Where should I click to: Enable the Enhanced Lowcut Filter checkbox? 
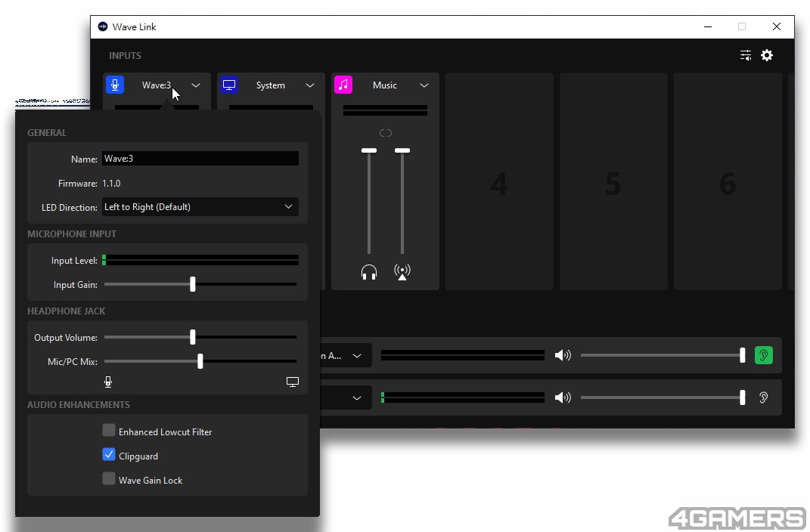108,430
